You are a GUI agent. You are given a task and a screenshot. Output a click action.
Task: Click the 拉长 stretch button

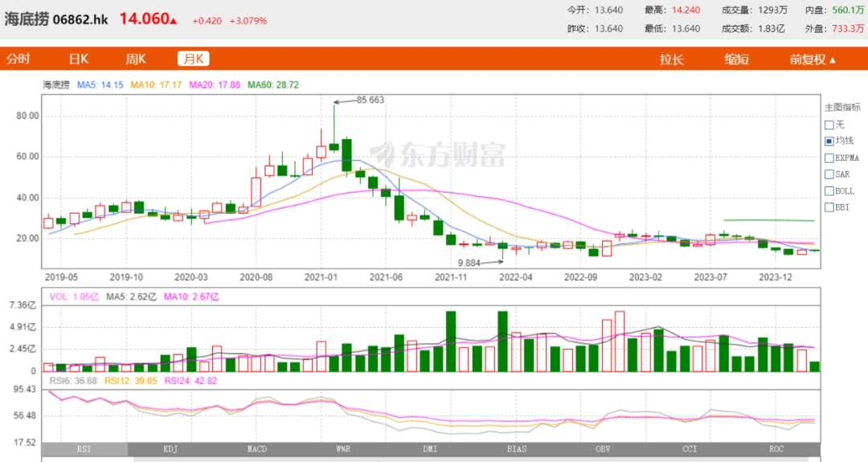click(x=672, y=59)
